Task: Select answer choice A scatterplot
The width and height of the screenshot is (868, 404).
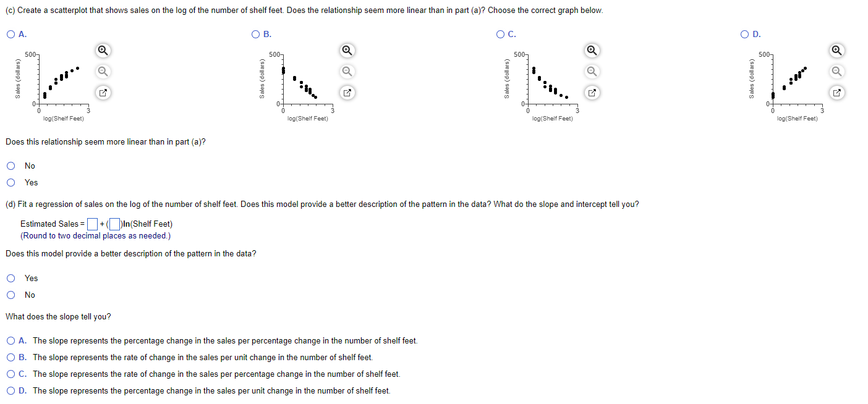Action: [11, 34]
